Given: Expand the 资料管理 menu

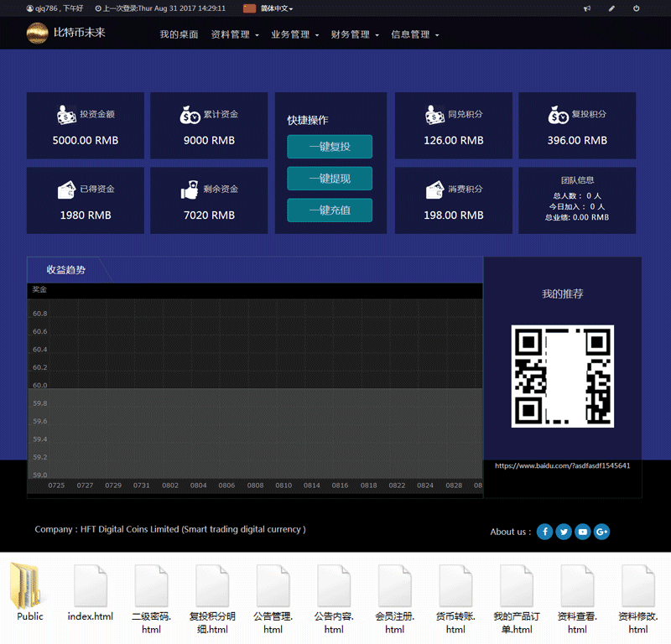Looking at the screenshot, I should coord(234,35).
